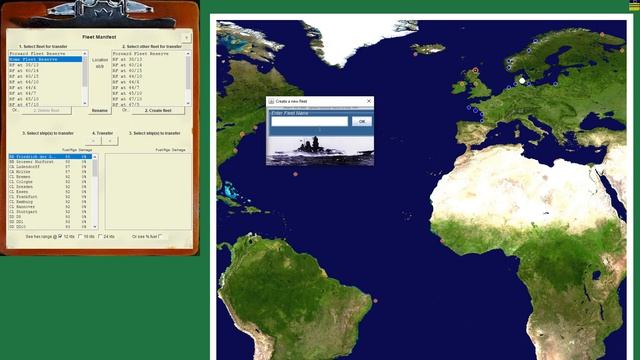Choose RF at 47/5 in other fleet list

pos(149,104)
